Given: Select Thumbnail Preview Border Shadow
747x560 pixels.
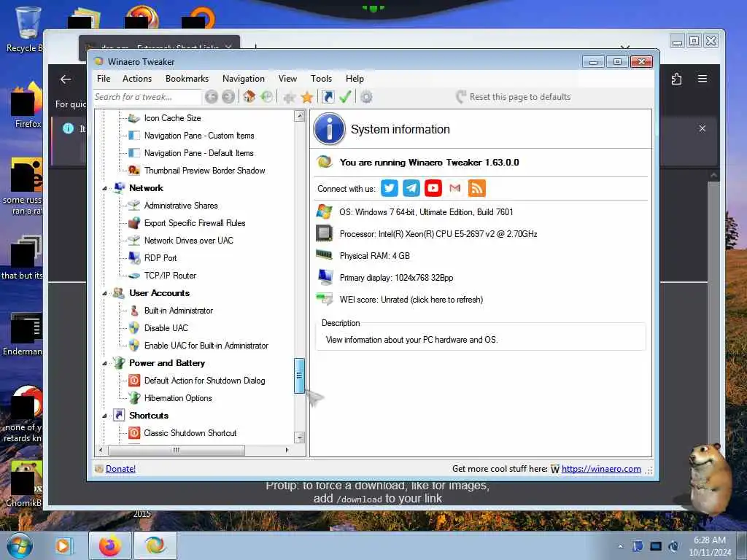Looking at the screenshot, I should point(204,171).
